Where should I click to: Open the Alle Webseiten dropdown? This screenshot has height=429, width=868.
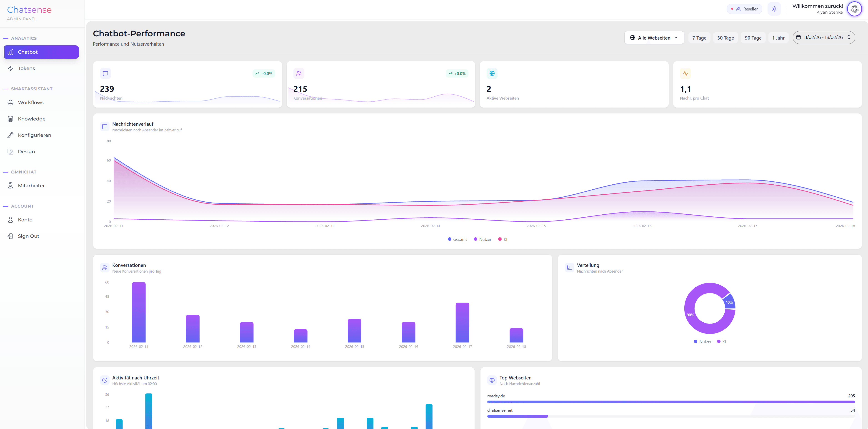coord(654,38)
